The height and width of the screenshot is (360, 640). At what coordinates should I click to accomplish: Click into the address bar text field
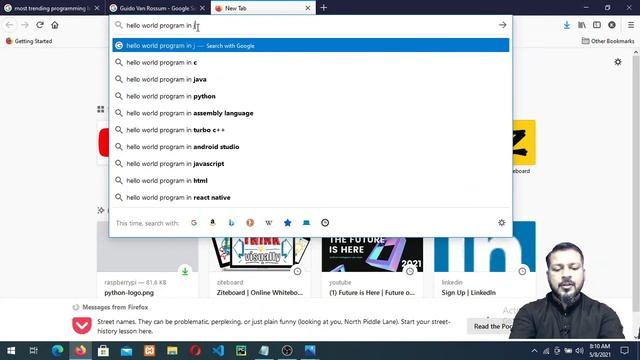pyautogui.click(x=310, y=25)
